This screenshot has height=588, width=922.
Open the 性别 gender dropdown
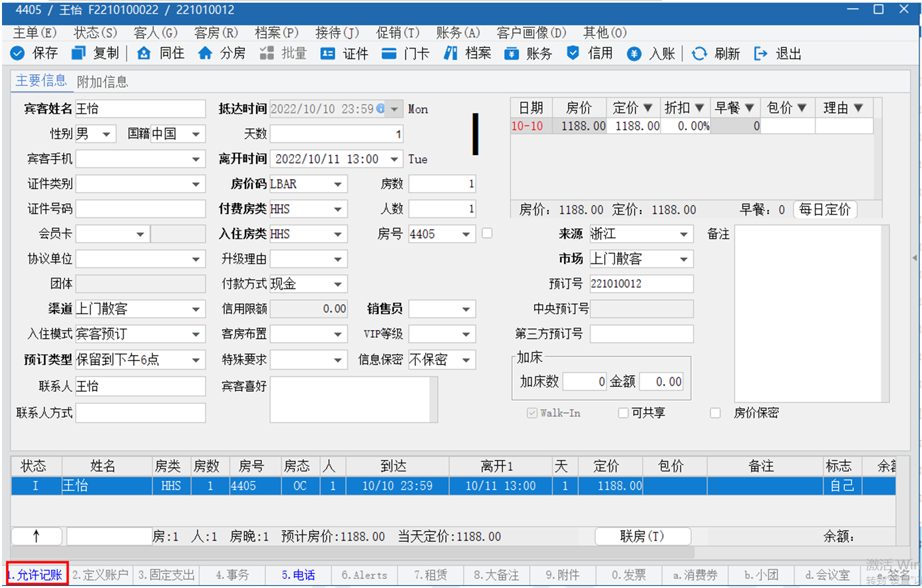point(107,134)
